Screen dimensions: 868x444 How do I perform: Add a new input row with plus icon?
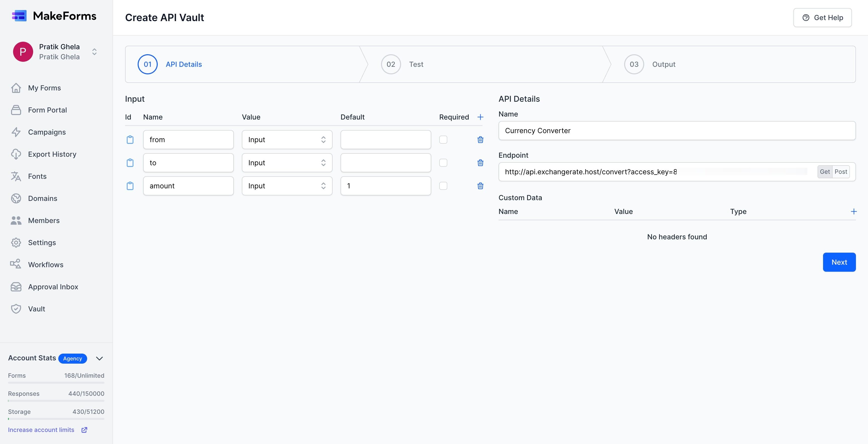(x=480, y=117)
